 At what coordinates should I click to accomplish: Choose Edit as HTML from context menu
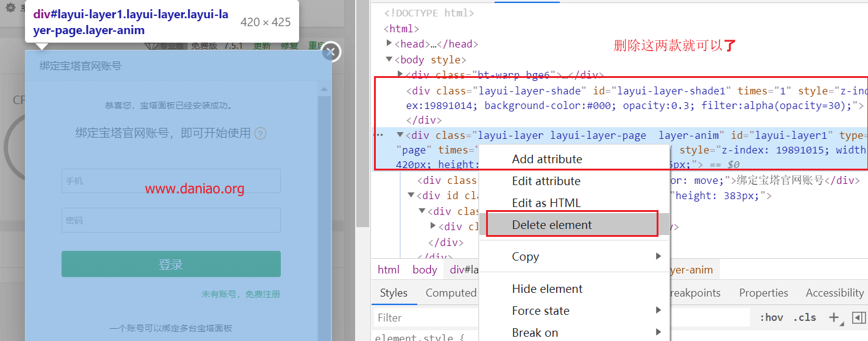546,203
